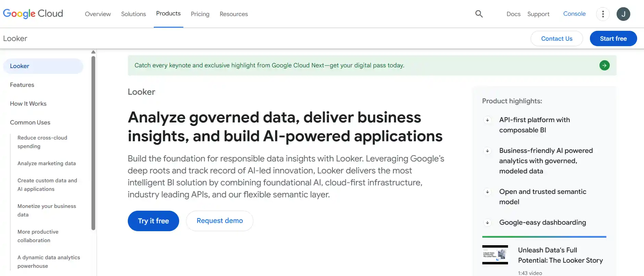This screenshot has height=276, width=644.
Task: Open Unleash Data's Full Potential video title
Action: click(560, 255)
